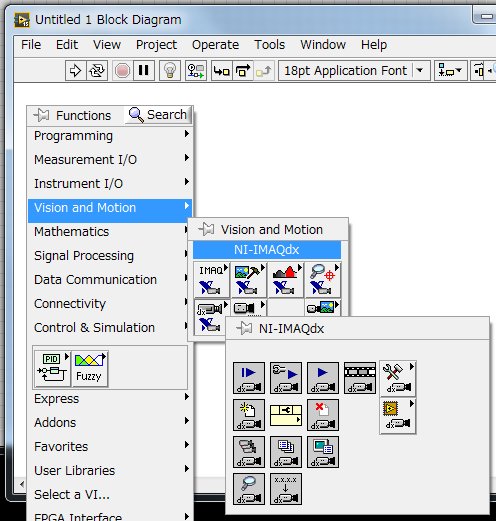This screenshot has height=521, width=496.
Task: Open the 18pt Application Font dropdown
Action: (x=354, y=70)
